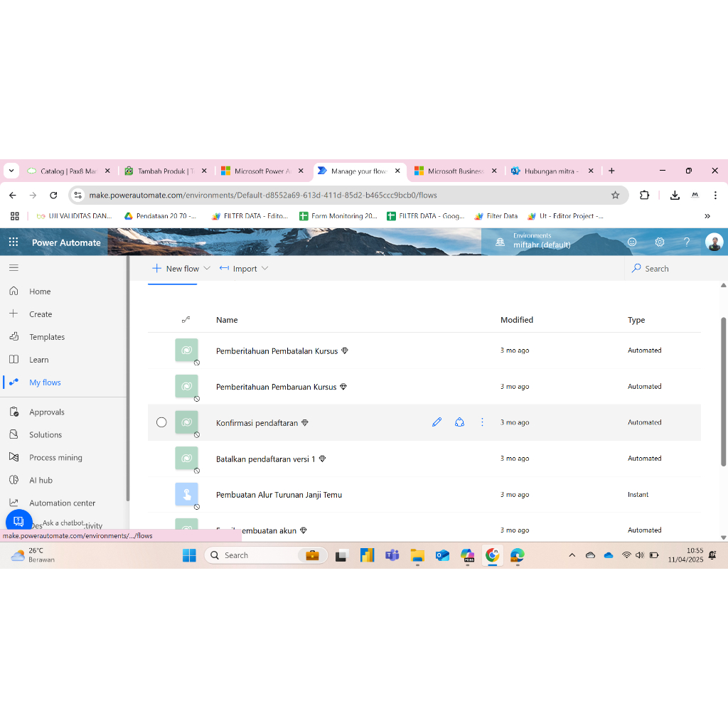Sort by the Name column header

pyautogui.click(x=227, y=320)
